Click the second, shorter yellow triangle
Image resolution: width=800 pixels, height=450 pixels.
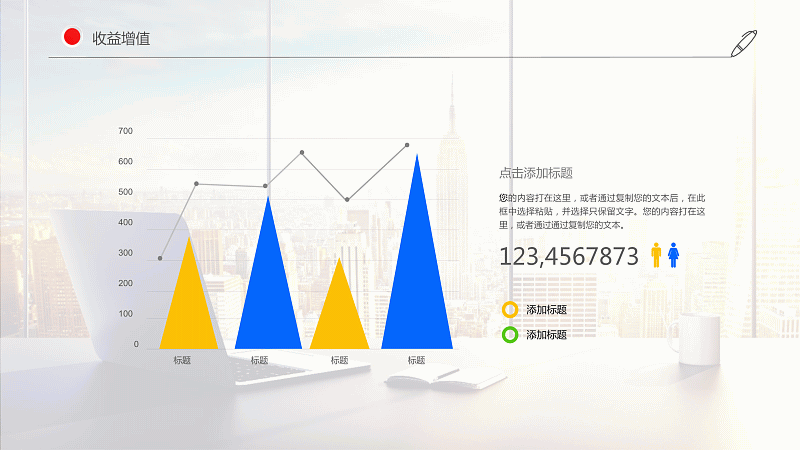339,316
